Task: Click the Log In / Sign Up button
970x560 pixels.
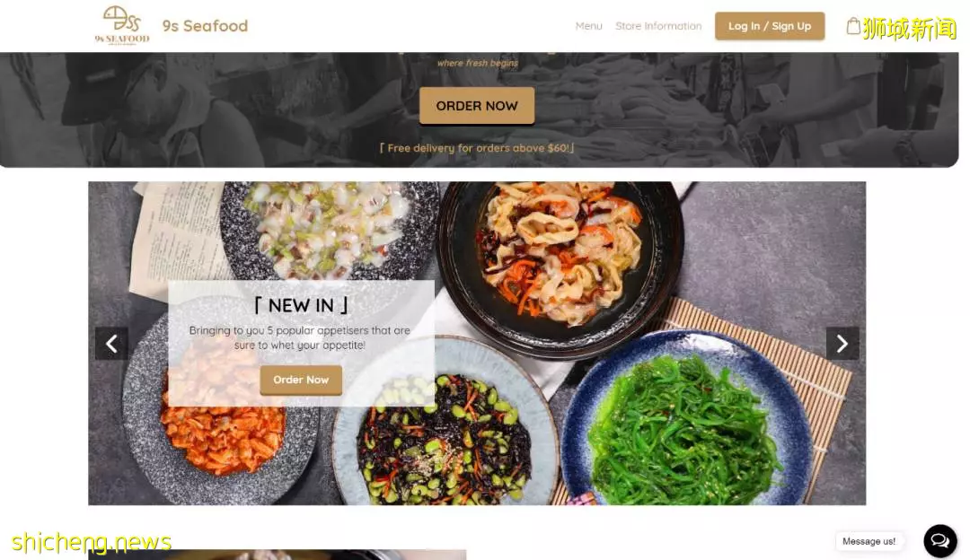Action: (x=770, y=26)
